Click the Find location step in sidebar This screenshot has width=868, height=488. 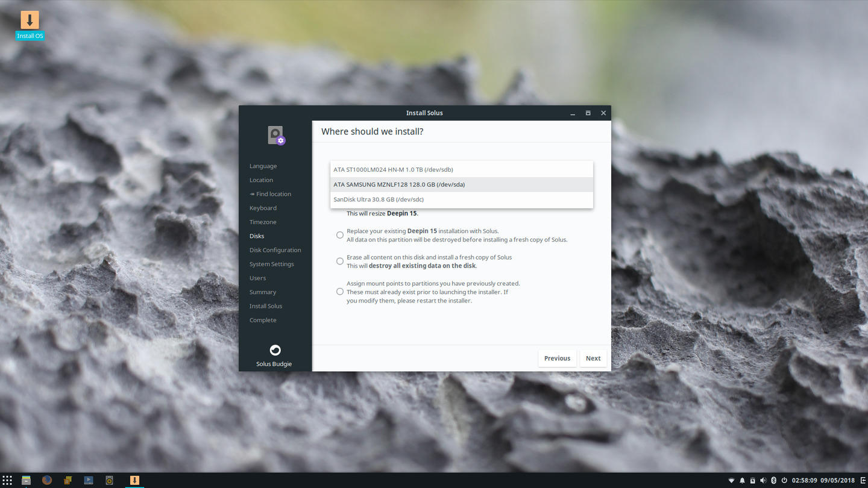(271, 194)
